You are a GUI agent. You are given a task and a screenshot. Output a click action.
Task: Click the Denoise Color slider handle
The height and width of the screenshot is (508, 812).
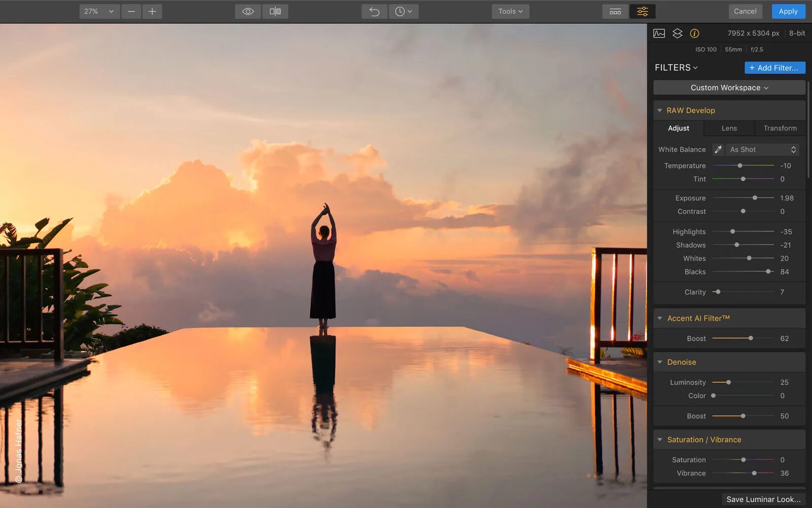(713, 396)
